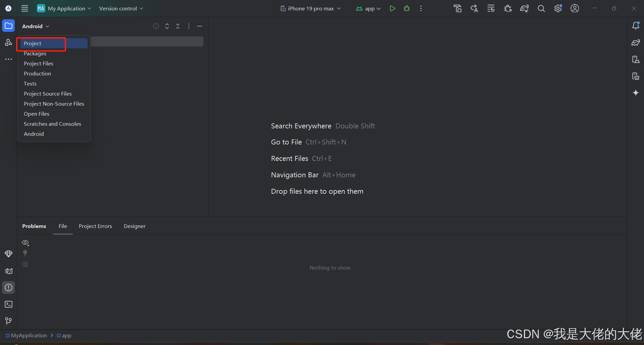Collapse all nodes in the Project tree

click(178, 26)
